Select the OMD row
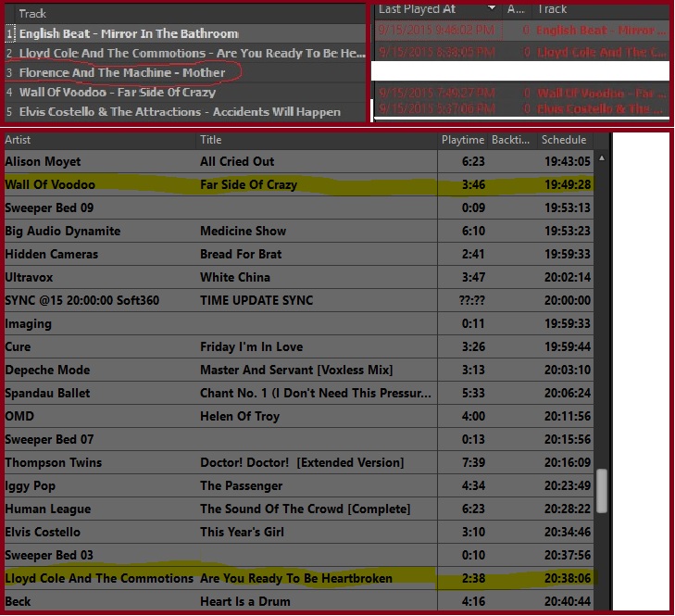This screenshot has width=675, height=616. point(299,416)
